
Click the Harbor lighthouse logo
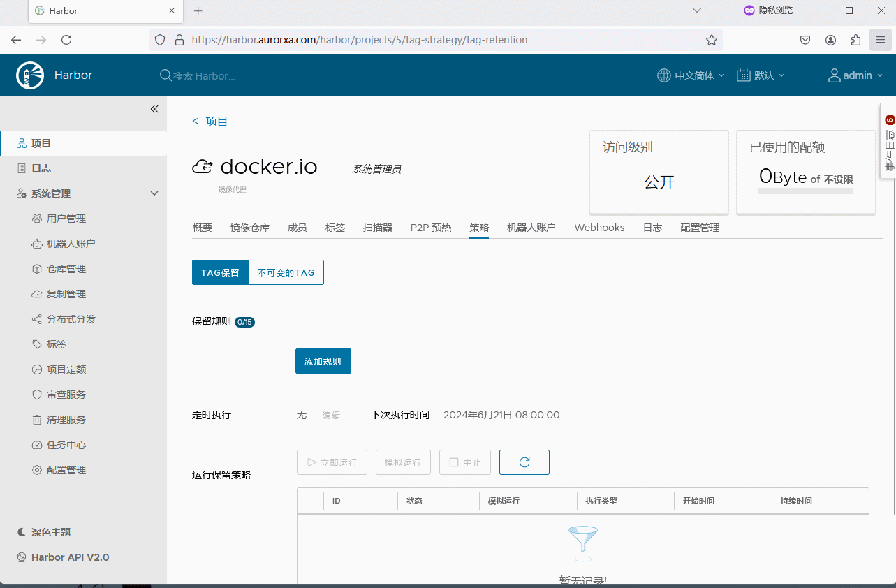(30, 75)
